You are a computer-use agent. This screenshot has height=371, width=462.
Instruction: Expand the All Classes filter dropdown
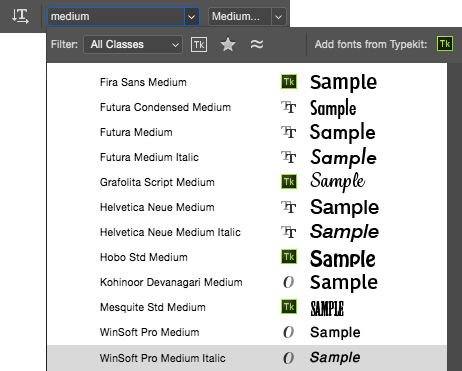tap(133, 44)
